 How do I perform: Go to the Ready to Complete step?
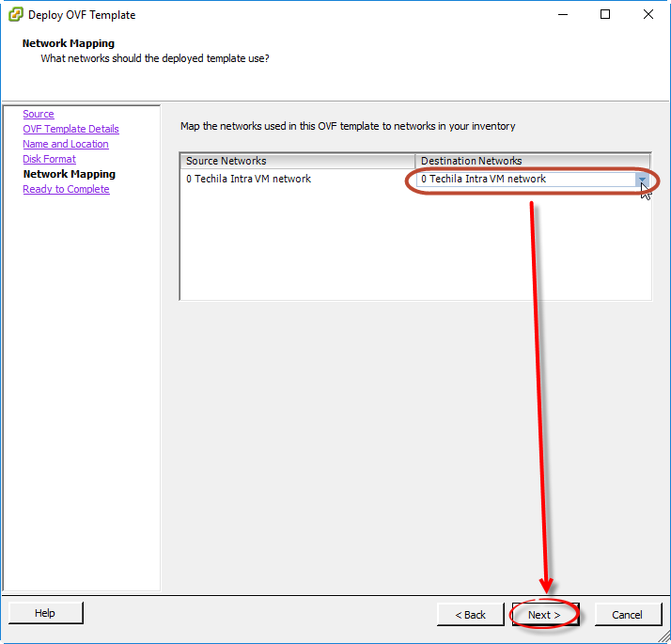pos(66,189)
